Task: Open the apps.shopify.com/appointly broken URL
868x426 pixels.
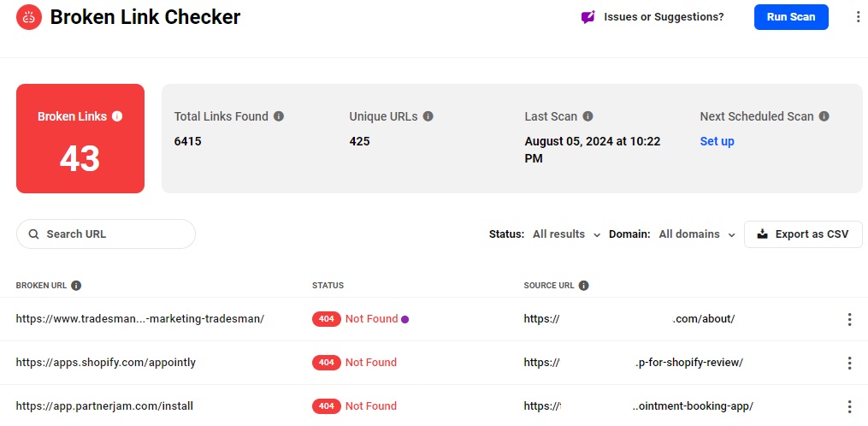Action: point(106,363)
